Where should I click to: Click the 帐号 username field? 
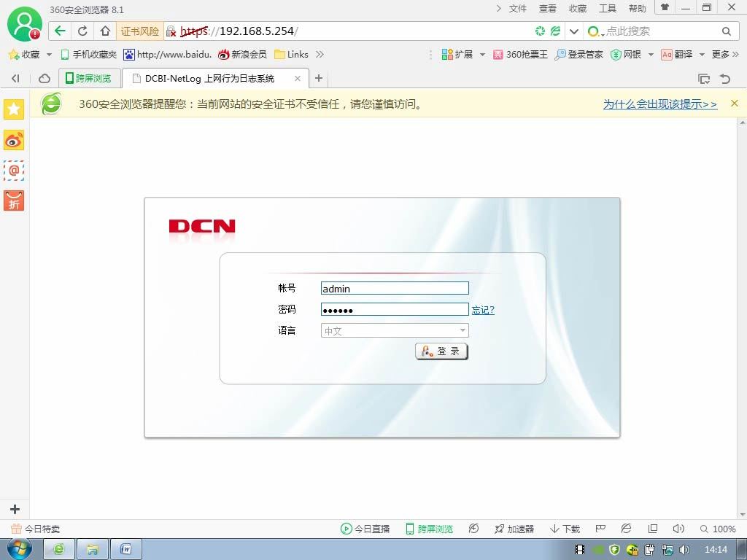click(x=395, y=288)
